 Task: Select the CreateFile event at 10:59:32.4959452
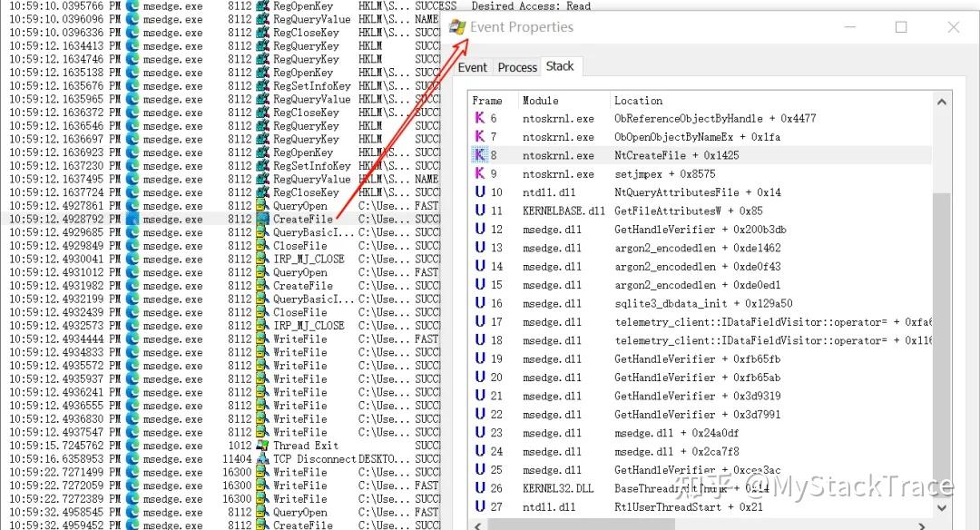pyautogui.click(x=222, y=525)
